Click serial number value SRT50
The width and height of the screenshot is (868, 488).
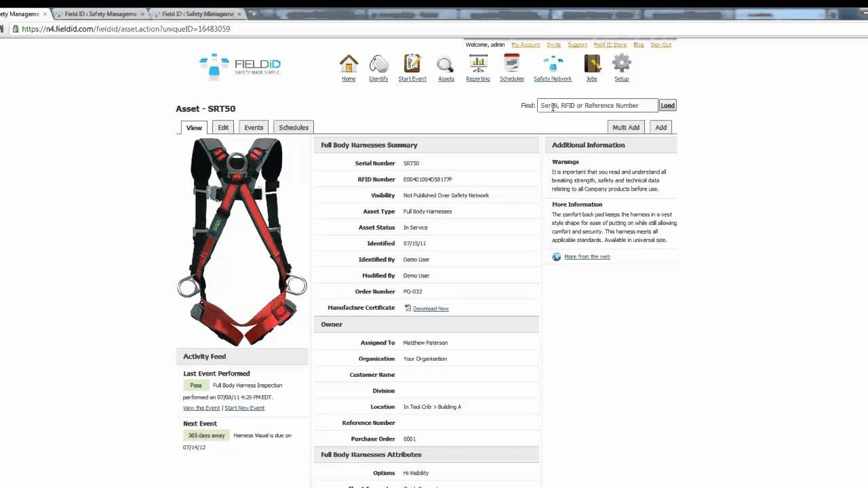coord(411,163)
